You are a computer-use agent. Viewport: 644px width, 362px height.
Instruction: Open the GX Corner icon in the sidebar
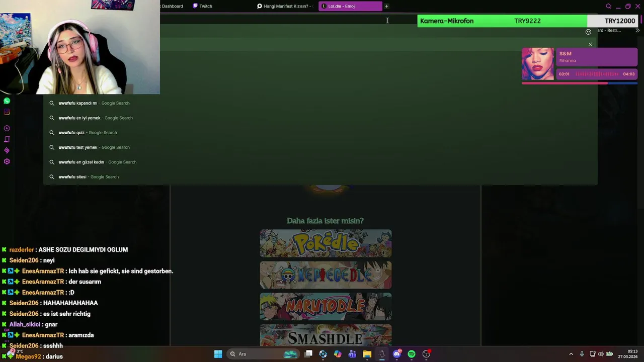click(7, 139)
